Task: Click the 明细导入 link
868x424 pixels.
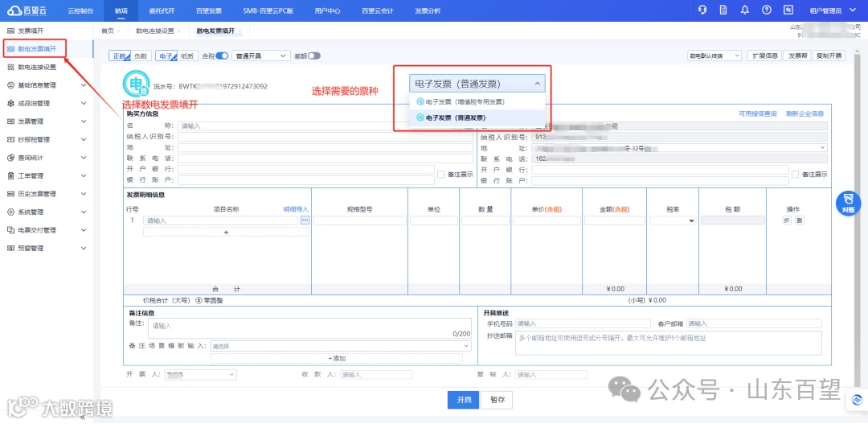Action: (x=296, y=209)
